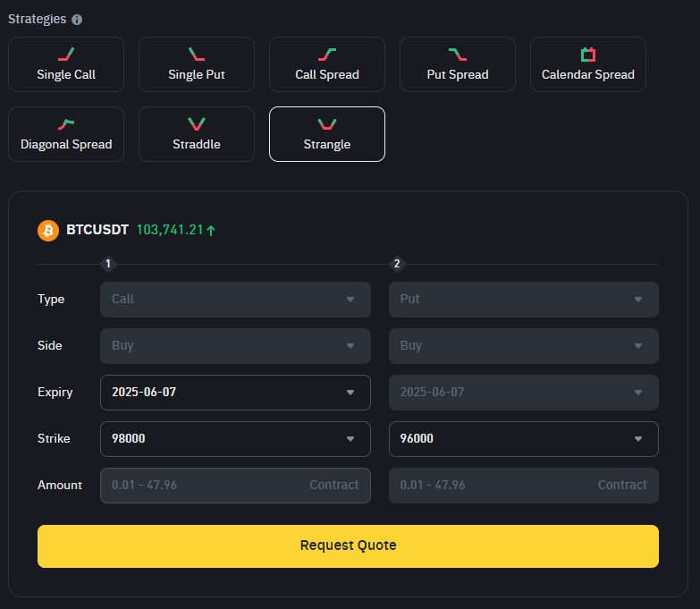
Task: Expand leg 1 Type Call dropdown
Action: [235, 300]
